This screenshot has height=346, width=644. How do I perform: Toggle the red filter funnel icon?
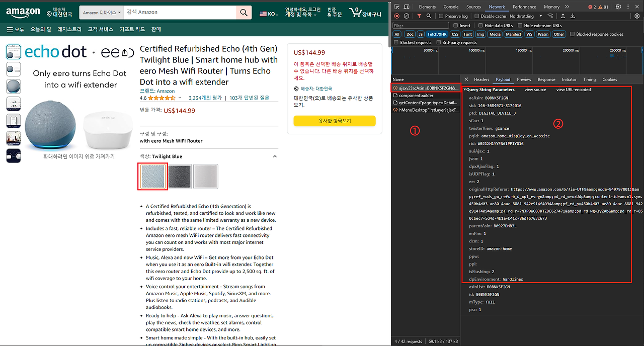(x=419, y=16)
